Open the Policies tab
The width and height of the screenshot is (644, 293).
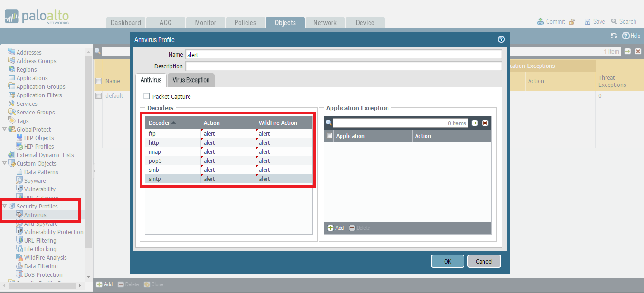246,22
